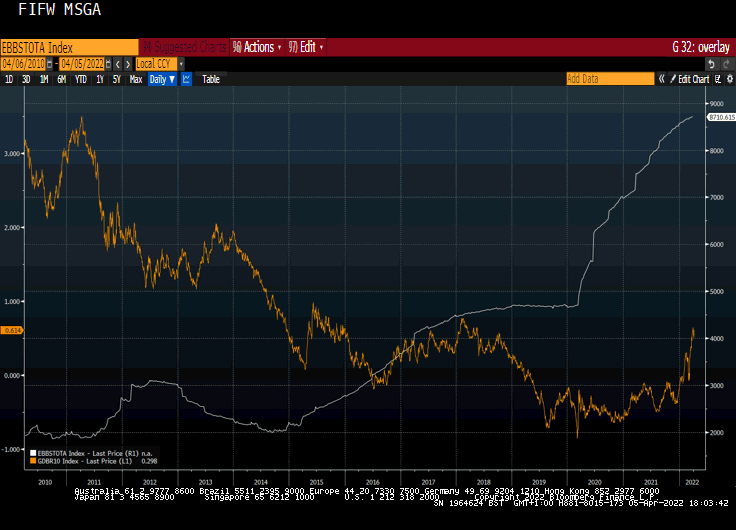Switch to Table view
This screenshot has width=736, height=530.
coord(211,79)
